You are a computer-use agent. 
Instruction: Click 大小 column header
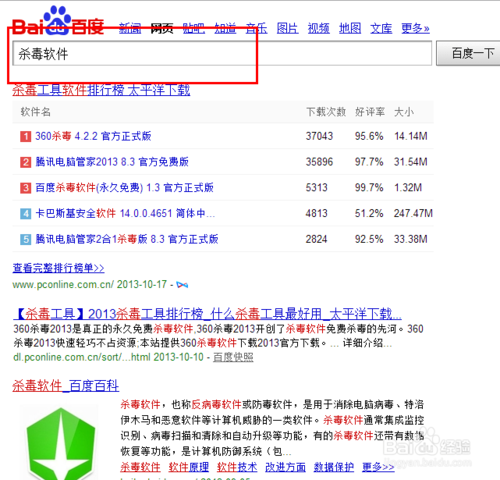click(x=404, y=112)
